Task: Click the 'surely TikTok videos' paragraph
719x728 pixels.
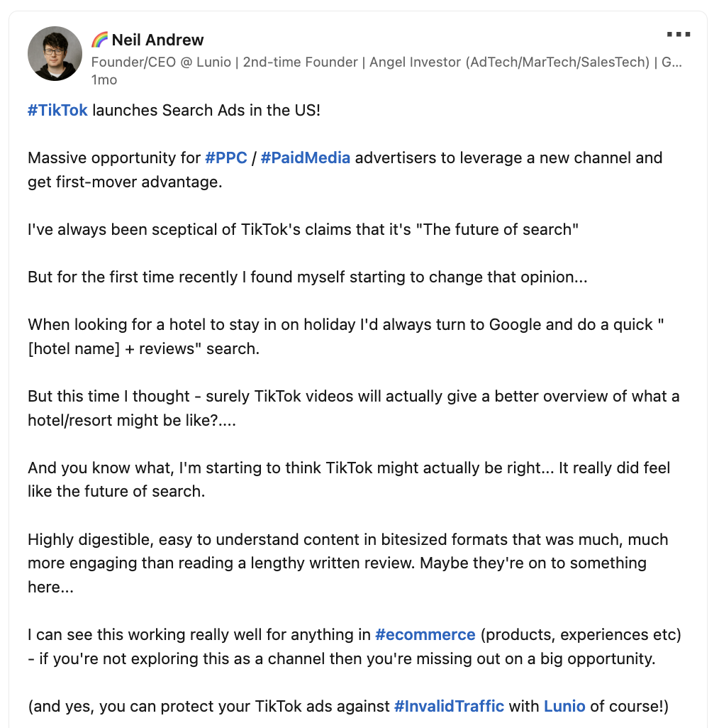Action: point(353,408)
